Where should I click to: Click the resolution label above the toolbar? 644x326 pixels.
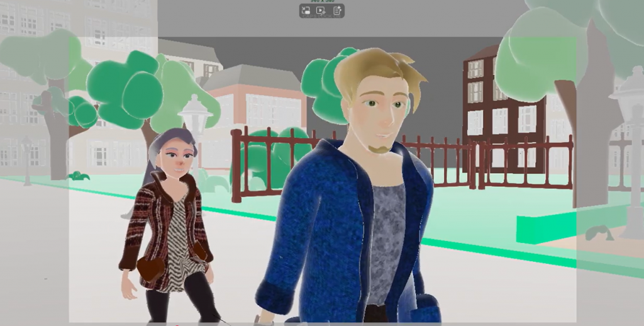(321, 1)
